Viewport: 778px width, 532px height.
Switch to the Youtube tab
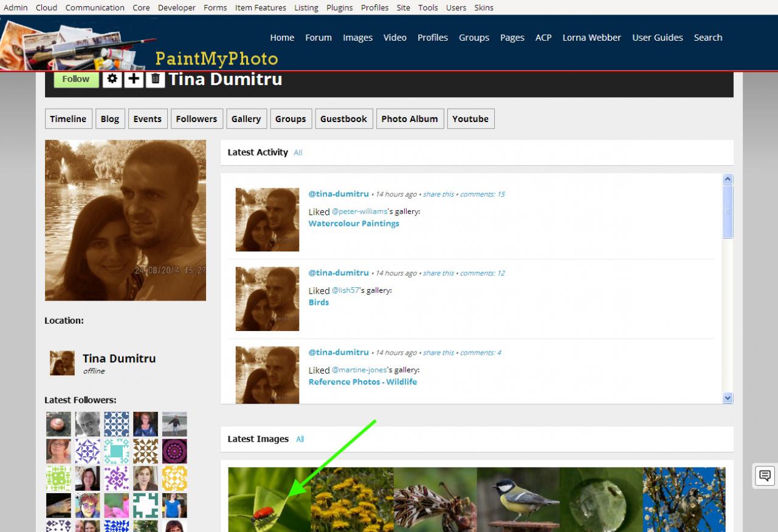(x=470, y=119)
